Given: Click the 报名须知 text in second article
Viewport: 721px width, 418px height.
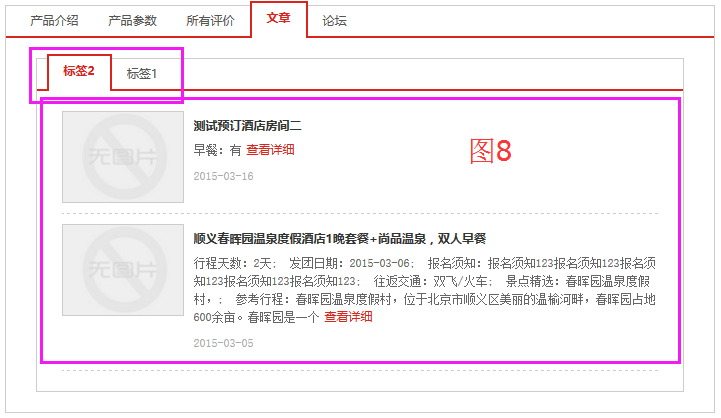Looking at the screenshot, I should (x=450, y=263).
